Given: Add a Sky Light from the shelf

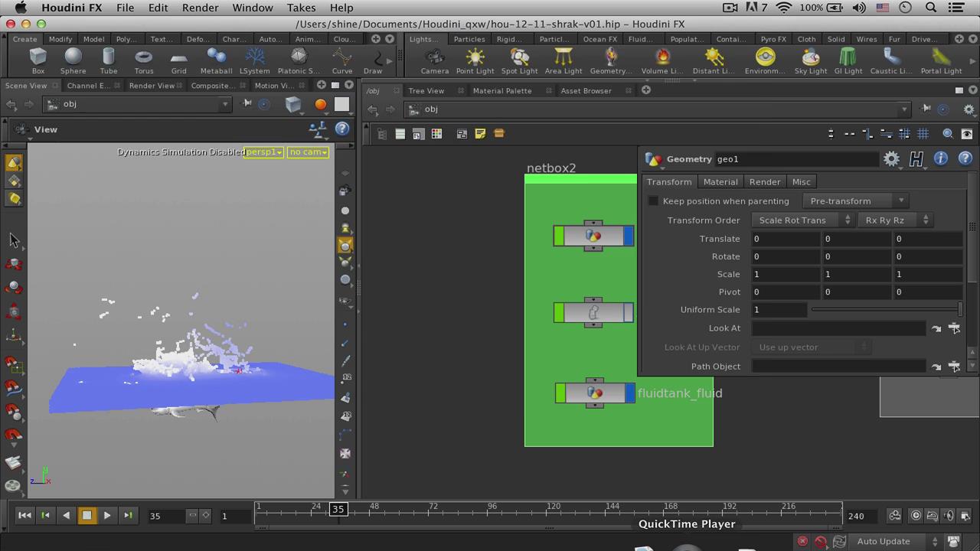Looking at the screenshot, I should (x=810, y=60).
